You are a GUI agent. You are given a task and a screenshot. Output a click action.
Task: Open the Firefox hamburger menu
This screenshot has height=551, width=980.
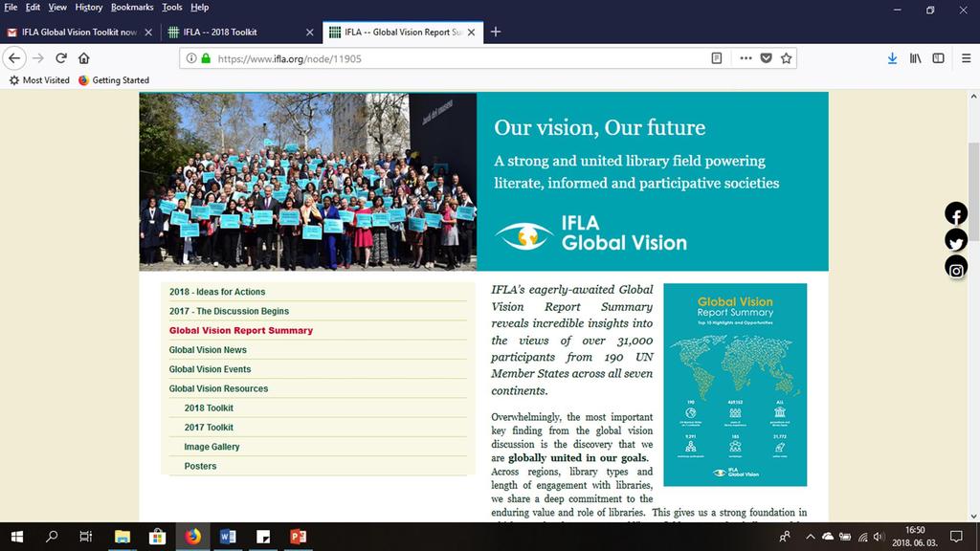click(x=967, y=58)
